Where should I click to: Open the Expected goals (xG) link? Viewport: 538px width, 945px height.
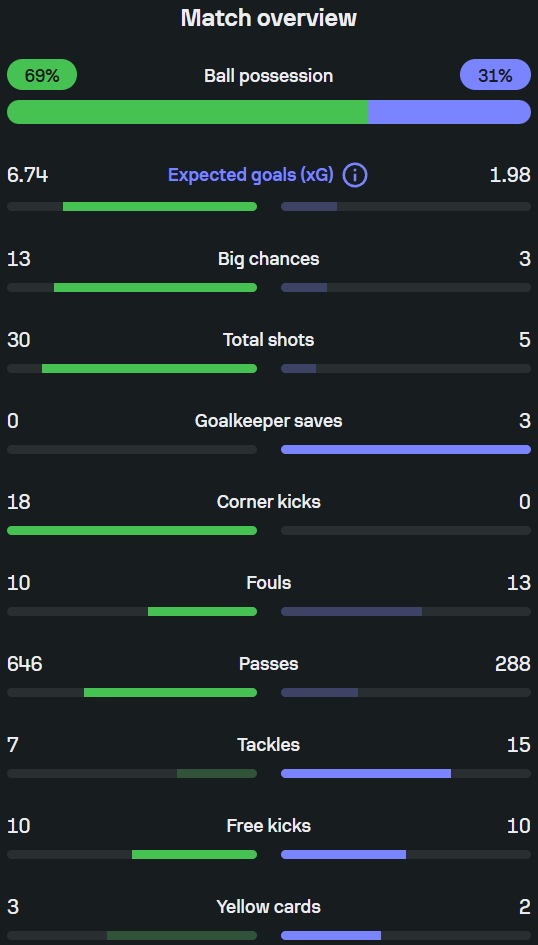[x=250, y=175]
